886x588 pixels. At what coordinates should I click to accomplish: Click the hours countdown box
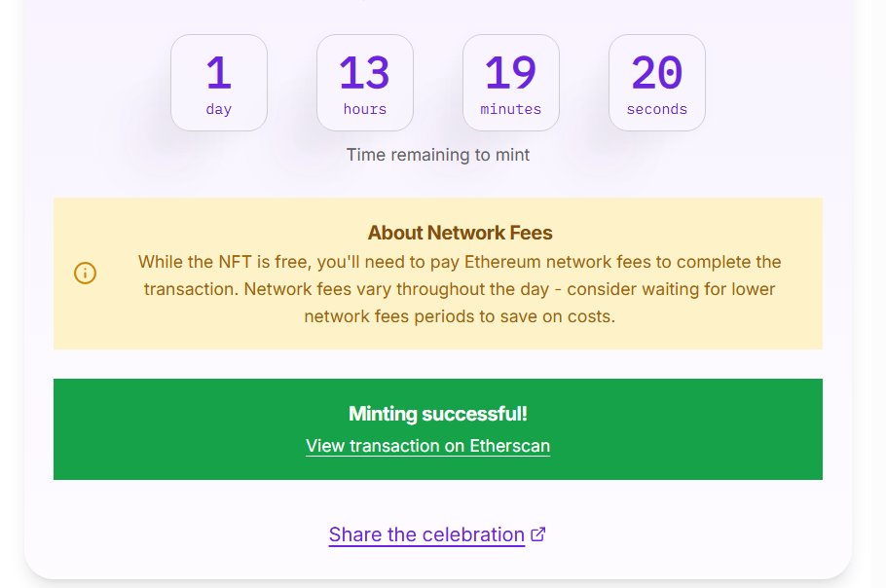(x=365, y=83)
